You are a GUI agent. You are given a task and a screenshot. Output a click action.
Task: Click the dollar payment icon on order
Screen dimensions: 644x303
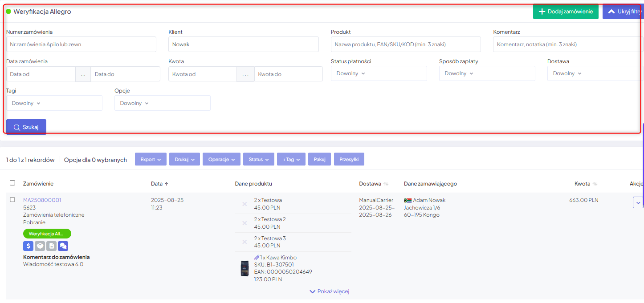pos(29,246)
